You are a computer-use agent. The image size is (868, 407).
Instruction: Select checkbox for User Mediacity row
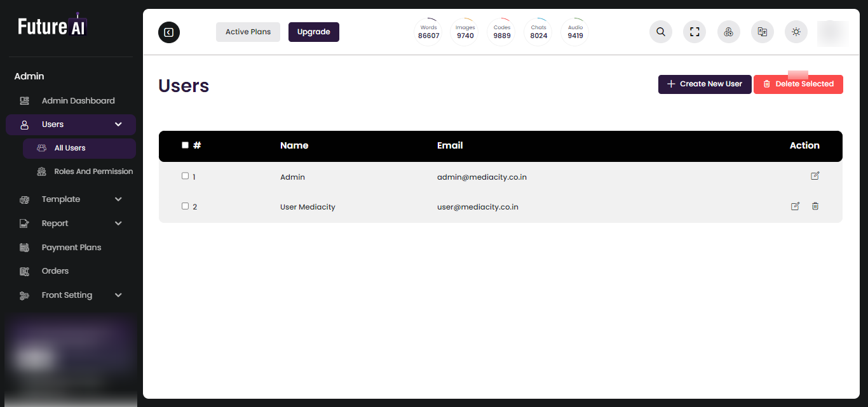[x=185, y=206]
